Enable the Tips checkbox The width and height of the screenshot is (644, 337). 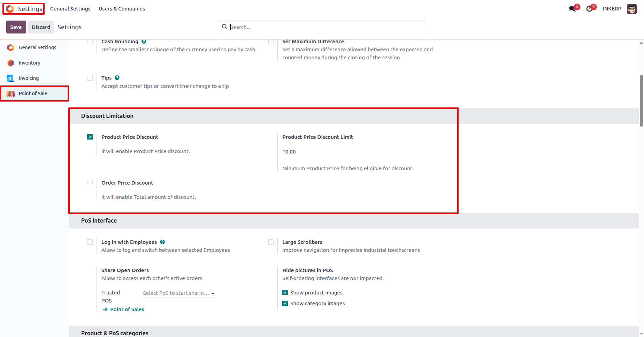click(90, 78)
